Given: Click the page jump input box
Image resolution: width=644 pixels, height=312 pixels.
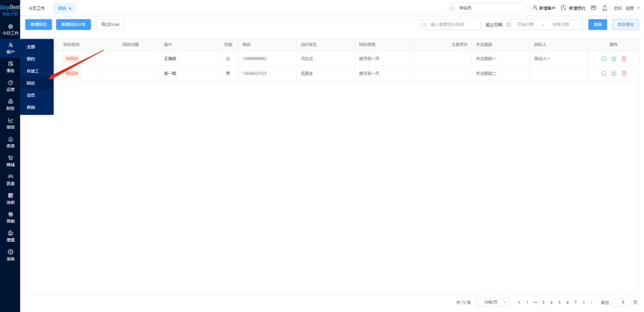Looking at the screenshot, I should [x=621, y=302].
